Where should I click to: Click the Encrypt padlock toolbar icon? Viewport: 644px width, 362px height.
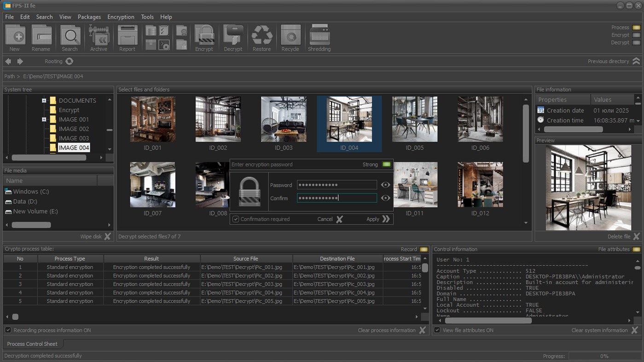click(x=204, y=36)
